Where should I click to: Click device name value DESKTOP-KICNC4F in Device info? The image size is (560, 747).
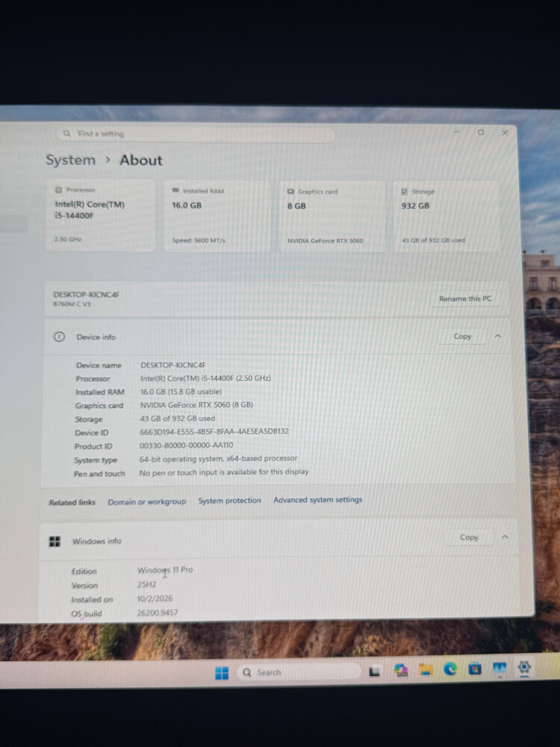[173, 365]
